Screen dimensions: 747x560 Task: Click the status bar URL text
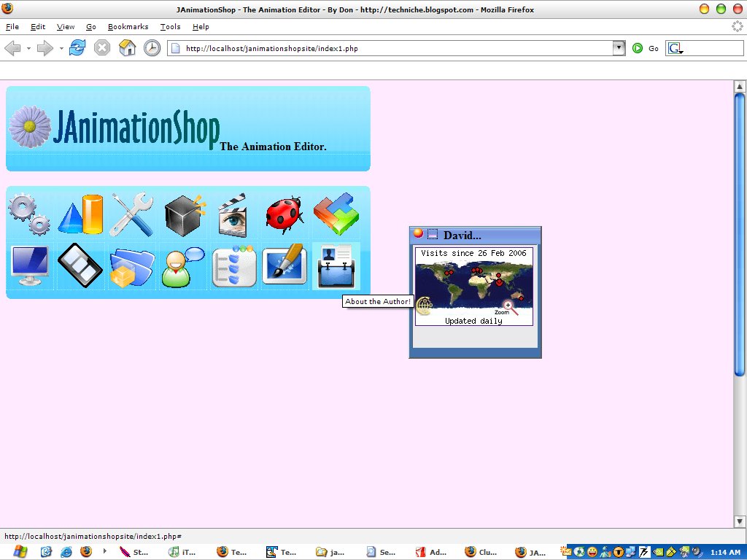[93, 536]
